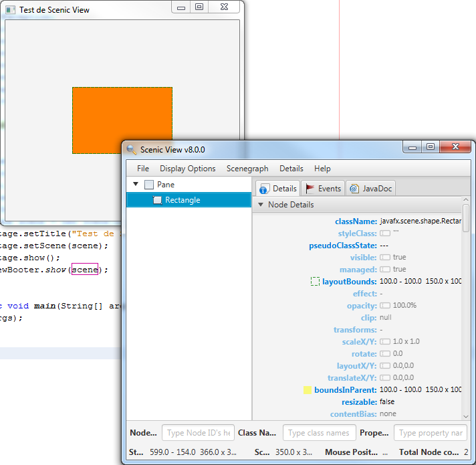476x465 pixels.
Task: Open the Help menu
Action: tap(322, 169)
